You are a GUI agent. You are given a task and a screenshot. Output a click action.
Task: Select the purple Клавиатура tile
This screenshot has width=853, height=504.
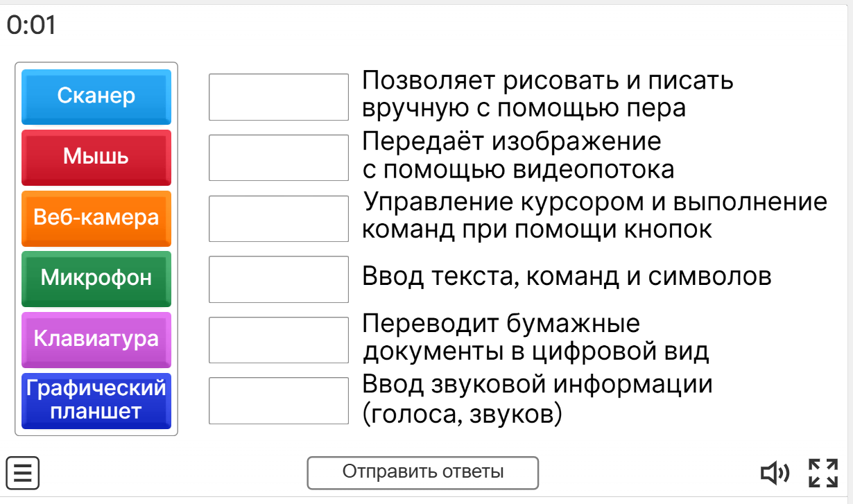96,339
